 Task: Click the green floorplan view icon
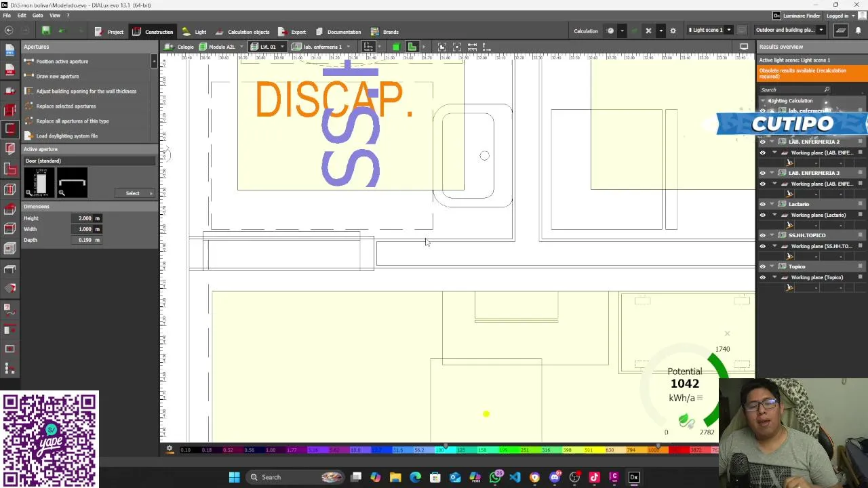click(412, 47)
